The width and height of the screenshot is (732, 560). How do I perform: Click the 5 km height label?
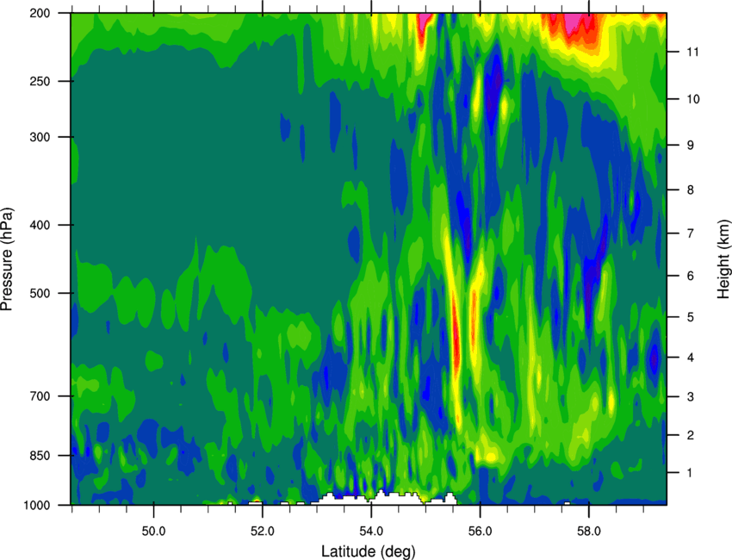coord(691,317)
